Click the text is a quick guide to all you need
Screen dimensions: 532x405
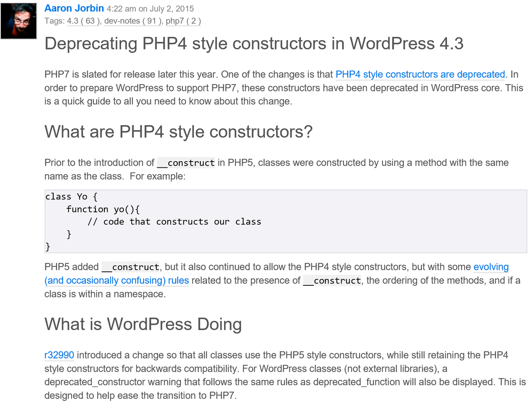115,101
